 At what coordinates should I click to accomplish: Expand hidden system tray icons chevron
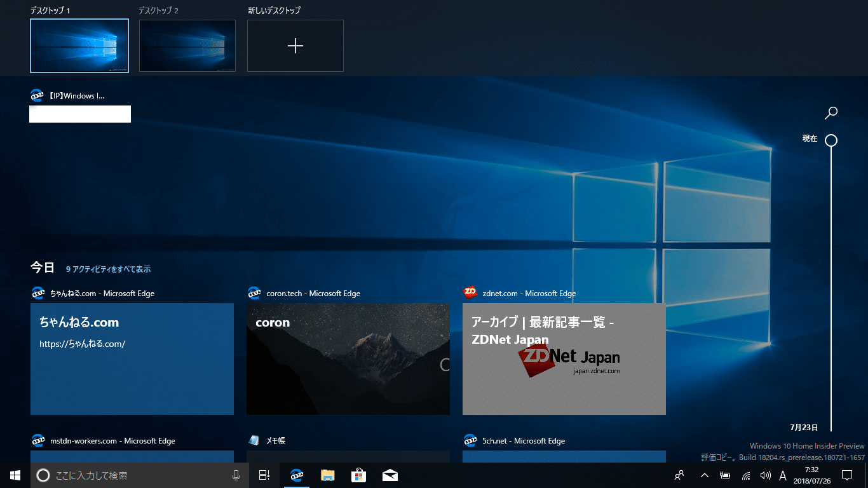coord(704,475)
